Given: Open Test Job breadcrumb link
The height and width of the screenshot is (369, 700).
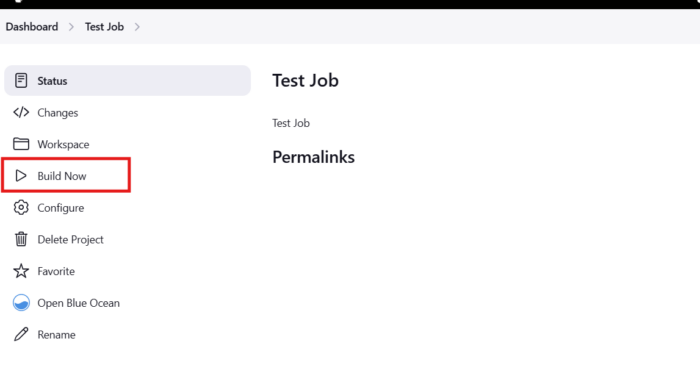Looking at the screenshot, I should click(x=104, y=27).
